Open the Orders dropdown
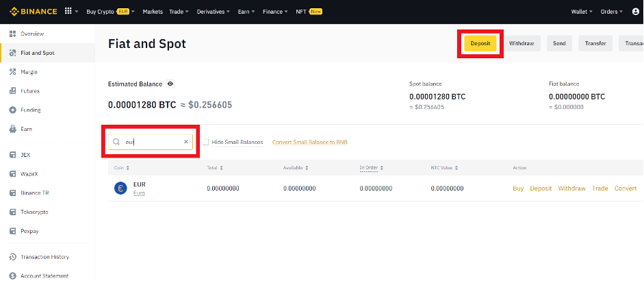The image size is (644, 281). (x=612, y=12)
